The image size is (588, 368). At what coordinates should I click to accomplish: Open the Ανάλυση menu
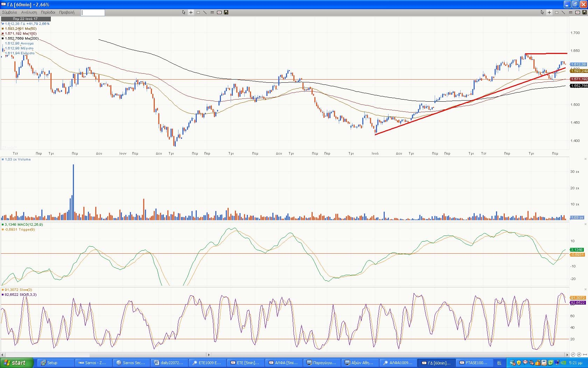pyautogui.click(x=29, y=12)
